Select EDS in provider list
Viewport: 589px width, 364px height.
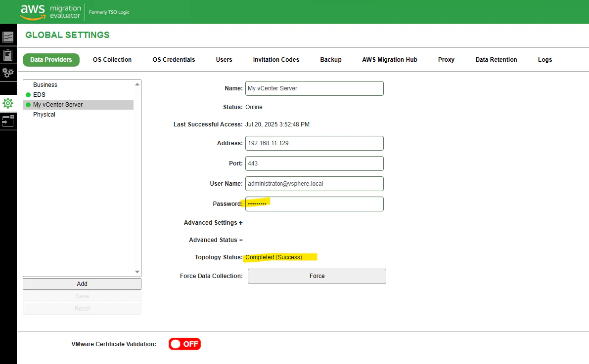point(79,95)
